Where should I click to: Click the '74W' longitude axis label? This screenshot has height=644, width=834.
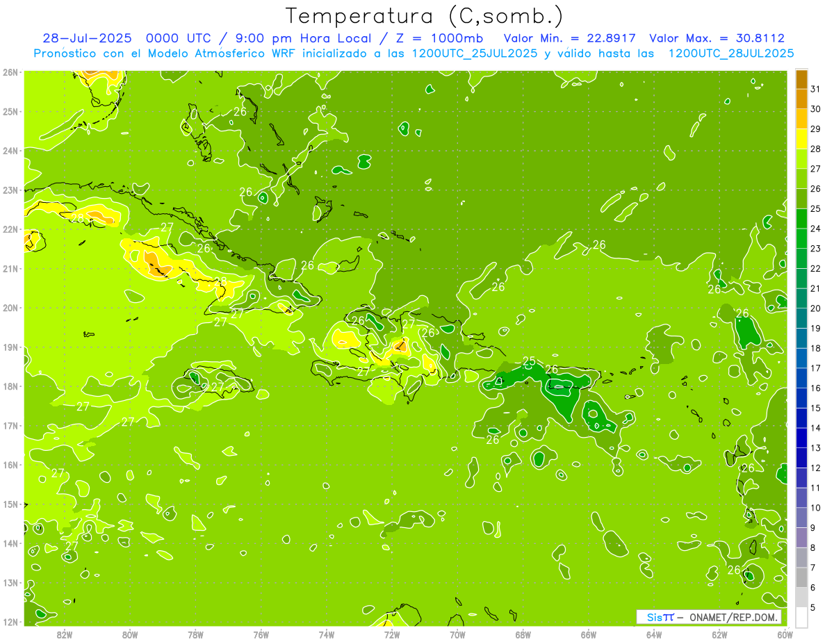coord(327,634)
